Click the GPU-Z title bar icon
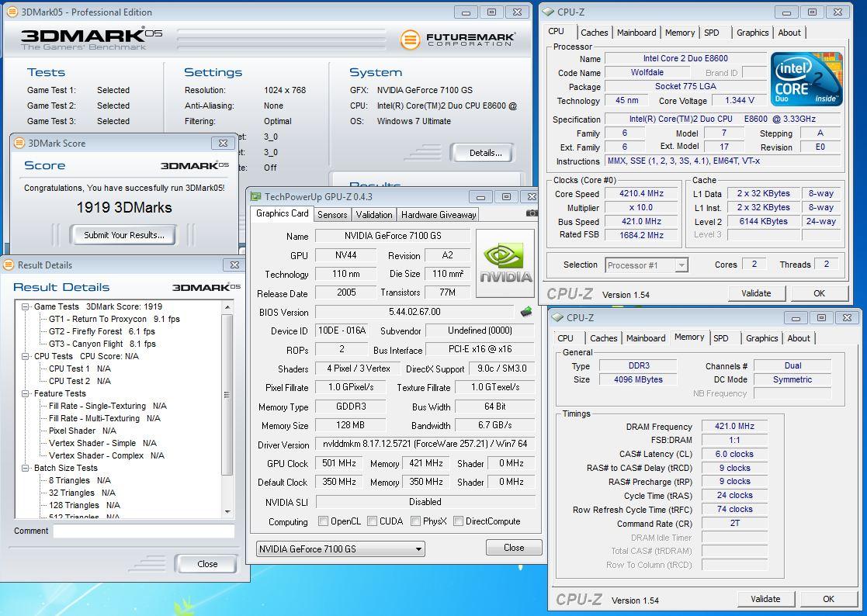The height and width of the screenshot is (616, 867). pos(255,197)
